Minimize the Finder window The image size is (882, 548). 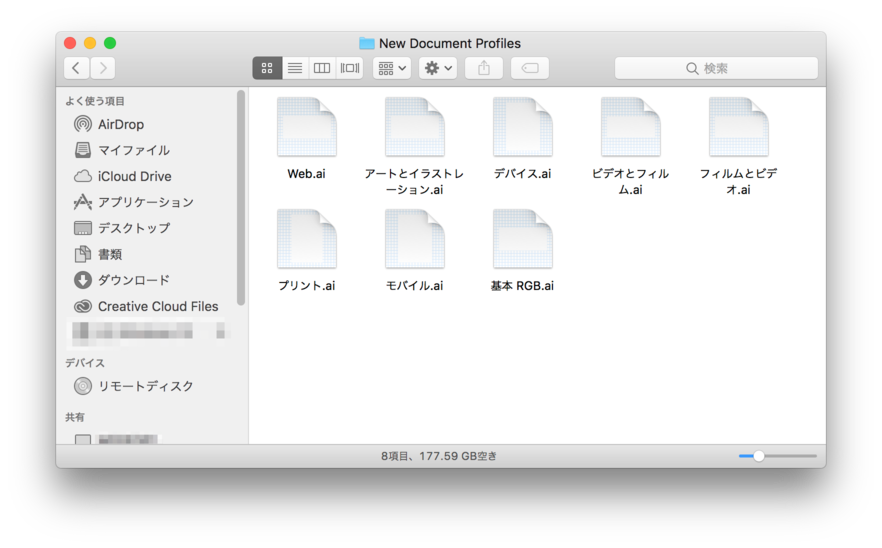[x=90, y=43]
